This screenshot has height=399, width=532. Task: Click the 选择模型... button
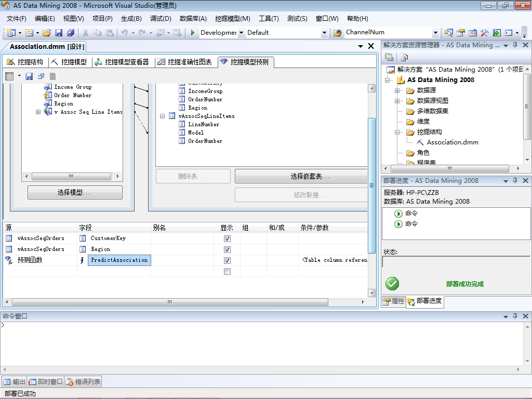[x=75, y=192]
